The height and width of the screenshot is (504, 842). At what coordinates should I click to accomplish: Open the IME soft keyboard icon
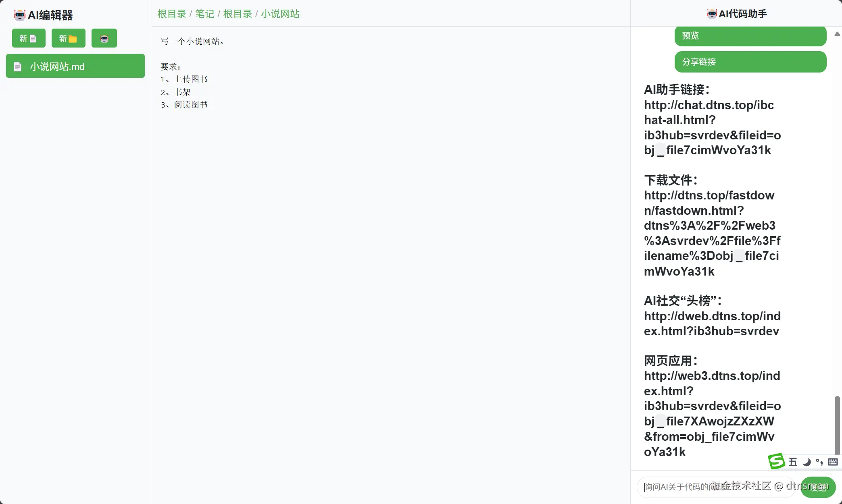(x=833, y=462)
